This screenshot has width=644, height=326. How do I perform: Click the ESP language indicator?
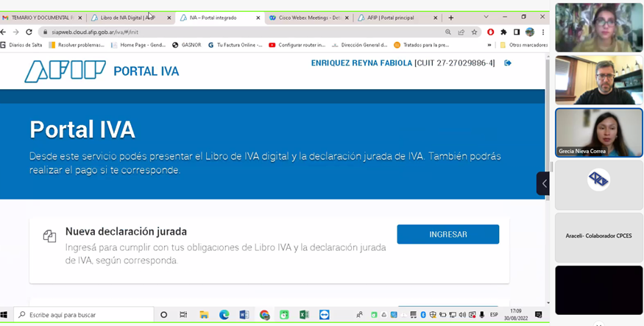[x=494, y=315]
